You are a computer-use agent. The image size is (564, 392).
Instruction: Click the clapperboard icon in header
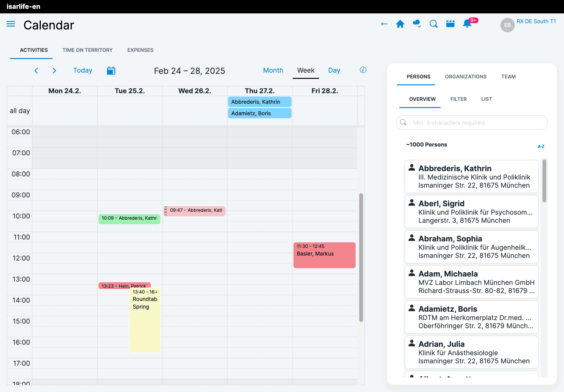pyautogui.click(x=450, y=24)
